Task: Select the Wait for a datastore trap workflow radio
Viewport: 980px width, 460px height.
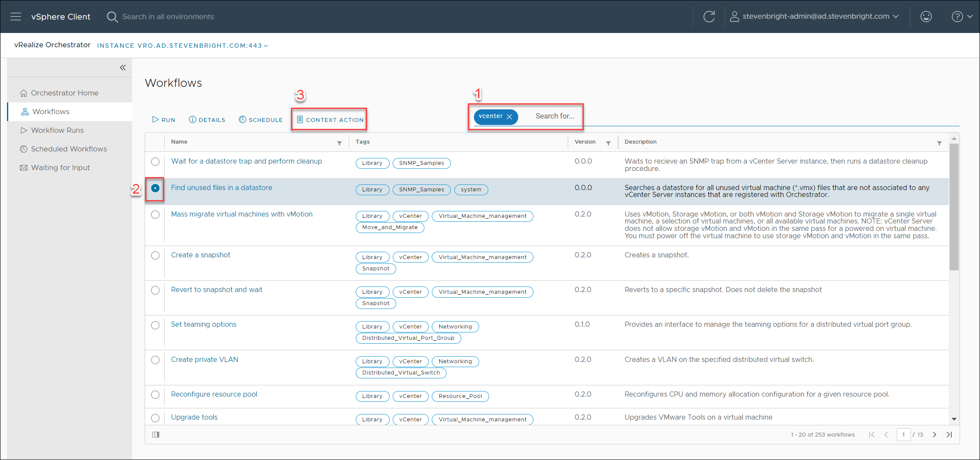Action: pyautogui.click(x=155, y=161)
